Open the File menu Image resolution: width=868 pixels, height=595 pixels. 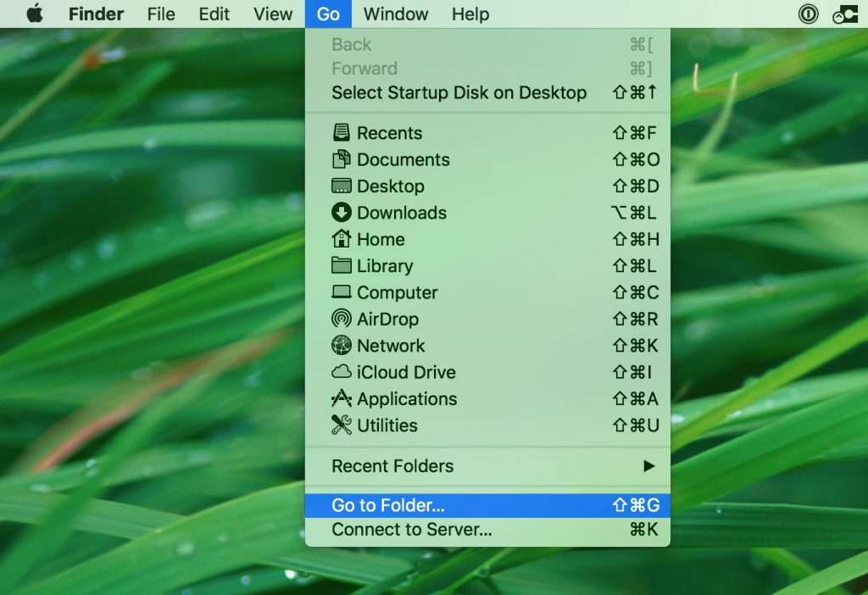click(161, 14)
